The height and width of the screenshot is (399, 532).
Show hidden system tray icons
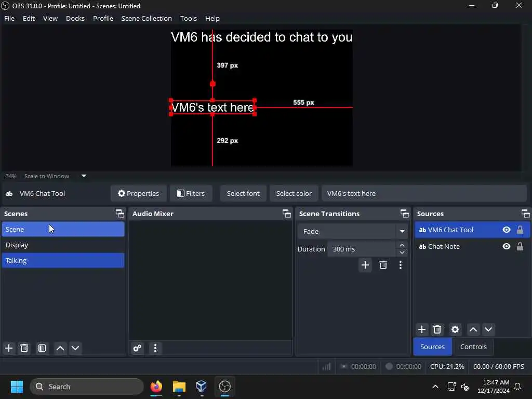435,387
